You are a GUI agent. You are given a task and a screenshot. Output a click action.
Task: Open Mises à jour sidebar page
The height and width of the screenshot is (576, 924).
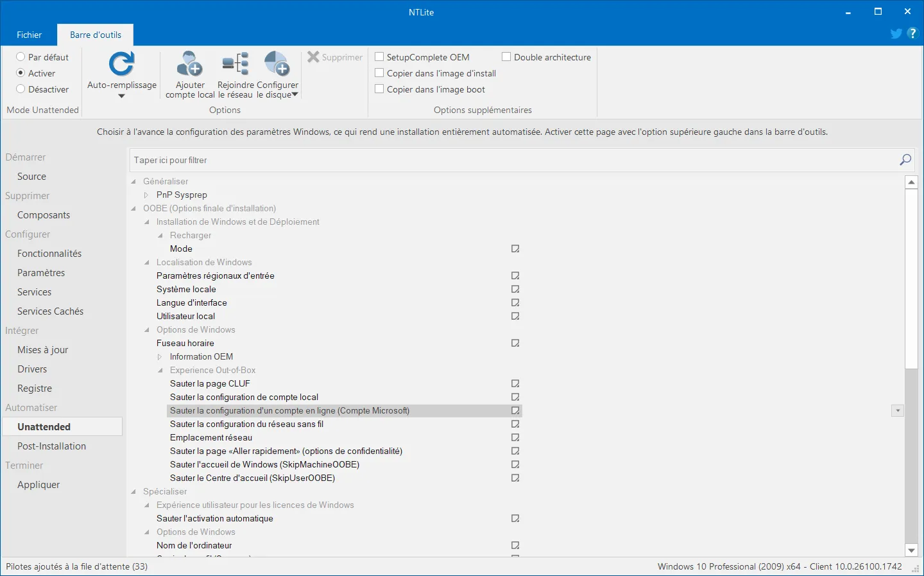(42, 350)
